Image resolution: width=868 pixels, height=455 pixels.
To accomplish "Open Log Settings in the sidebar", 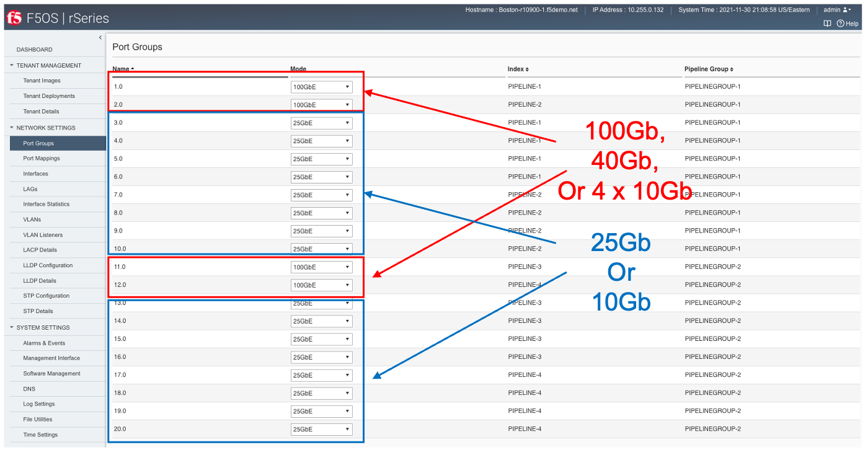I will (39, 404).
